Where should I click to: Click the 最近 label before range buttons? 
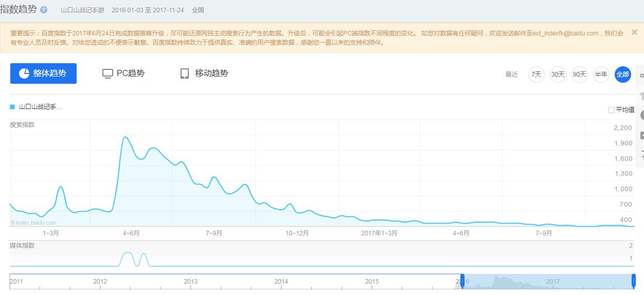(x=511, y=75)
